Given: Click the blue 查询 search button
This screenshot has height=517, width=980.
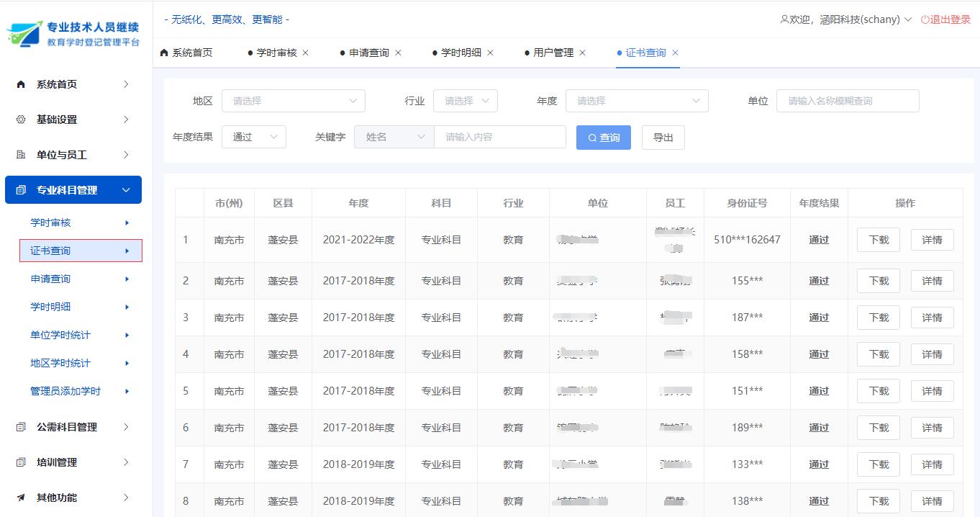Looking at the screenshot, I should tap(604, 138).
